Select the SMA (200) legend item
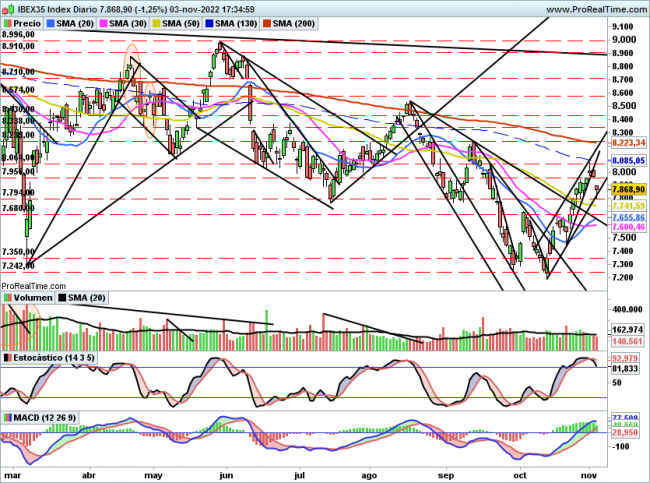650x483 pixels. click(x=289, y=24)
